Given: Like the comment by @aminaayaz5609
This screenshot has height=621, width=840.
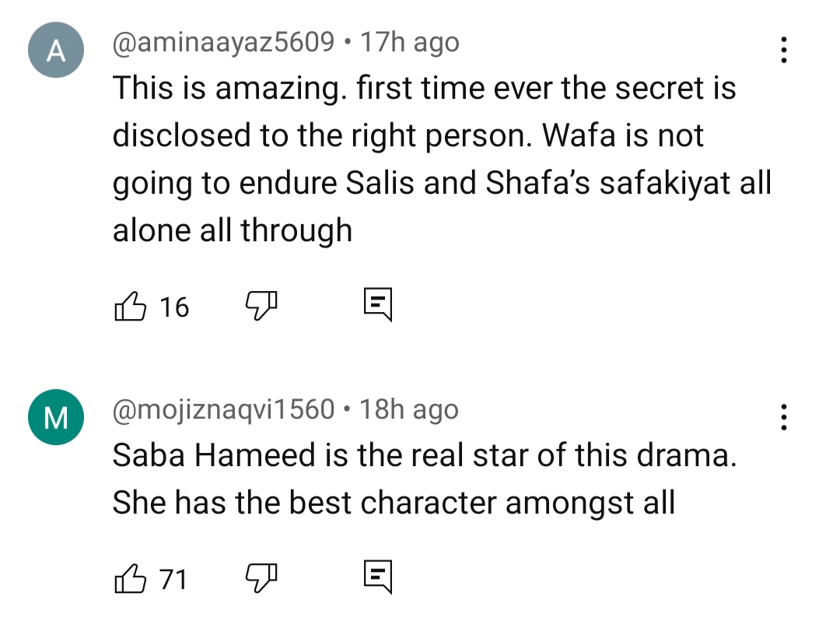Looking at the screenshot, I should tap(131, 307).
